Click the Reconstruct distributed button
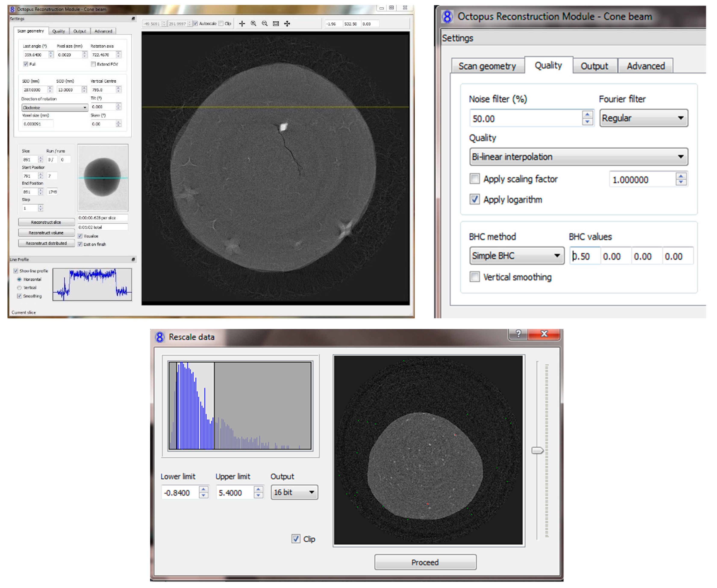Screen dimensions: 717x588 pyautogui.click(x=46, y=243)
